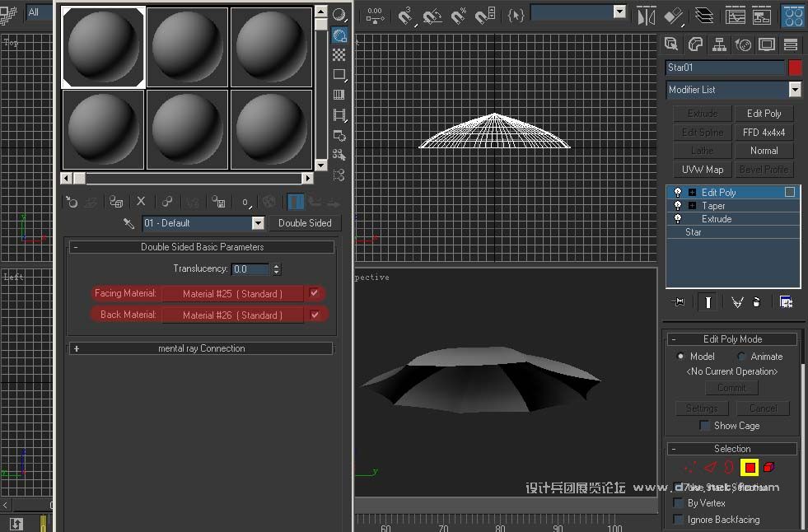Collapse the Edit Poly Mode rollout

674,339
